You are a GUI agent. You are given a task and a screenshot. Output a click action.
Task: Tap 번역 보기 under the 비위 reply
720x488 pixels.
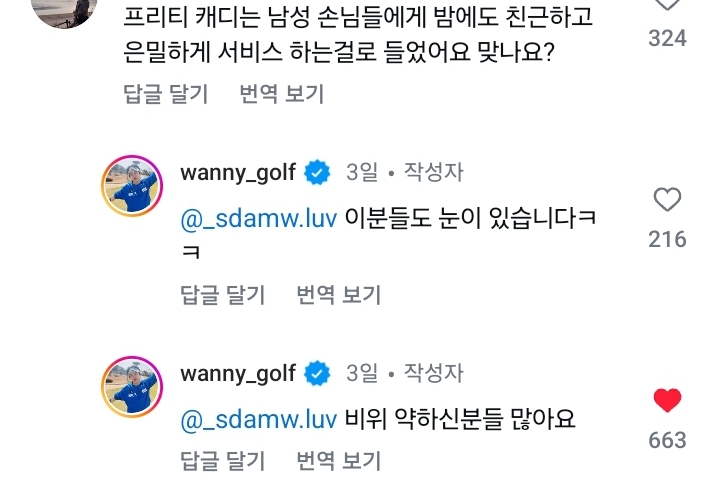[339, 461]
